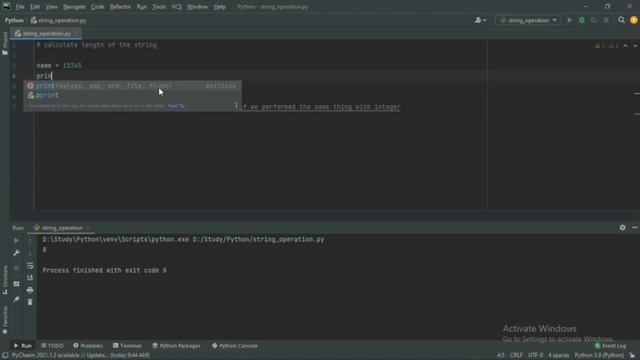The height and width of the screenshot is (360, 640).
Task: Open the Python Console tool window
Action: pos(235,346)
